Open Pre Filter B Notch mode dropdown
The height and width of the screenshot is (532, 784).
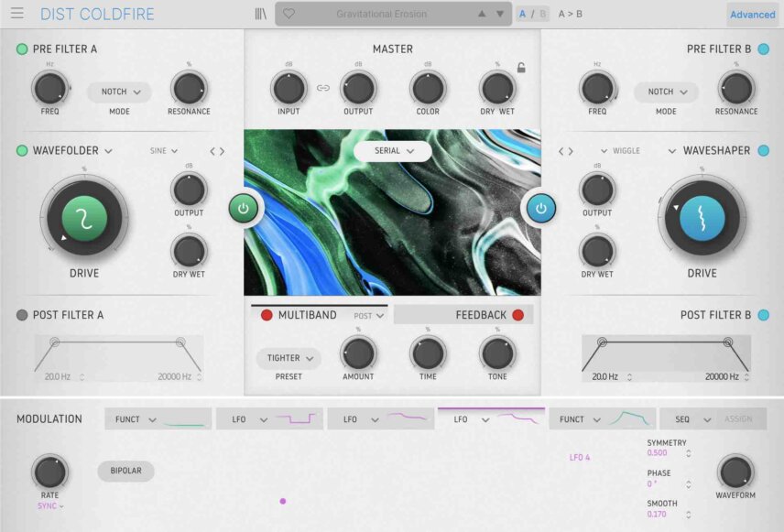(x=666, y=92)
